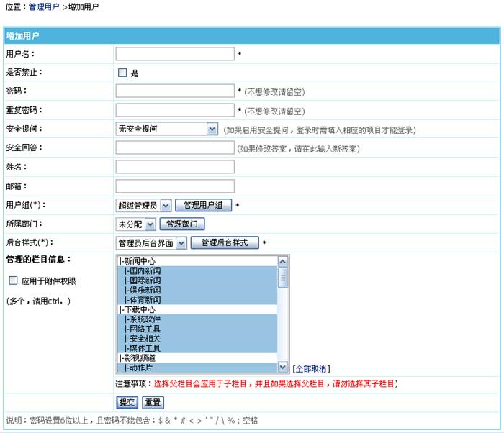Viewport: 504px width, 433px height.
Task: Click the 密码 input field
Action: click(175, 91)
